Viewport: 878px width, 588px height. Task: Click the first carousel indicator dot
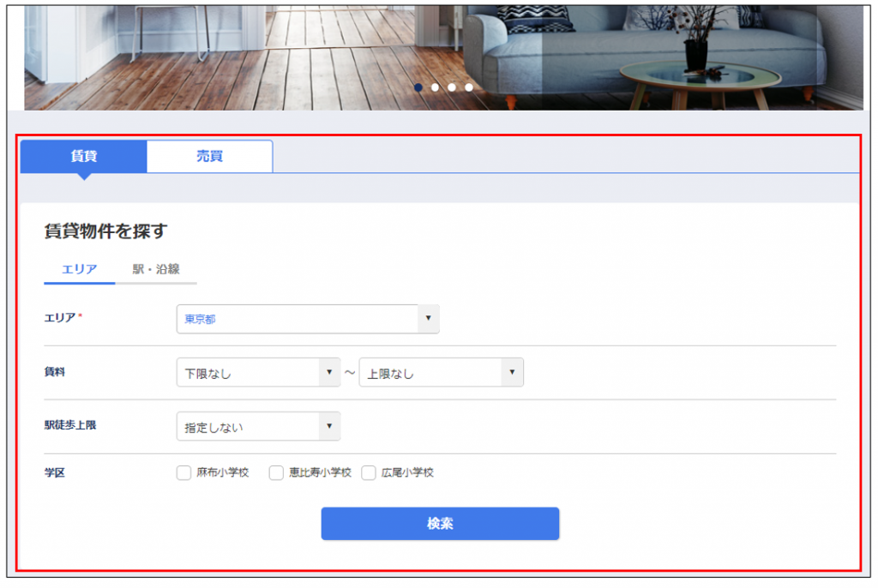click(x=418, y=87)
